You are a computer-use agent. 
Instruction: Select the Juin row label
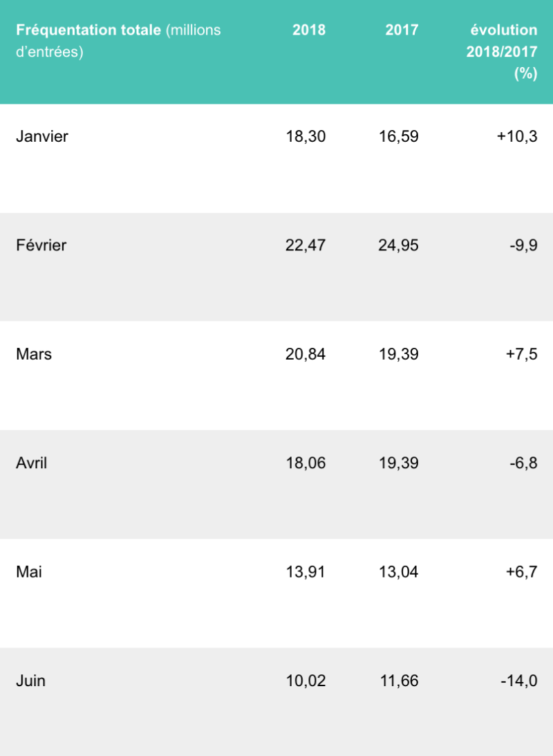pos(30,681)
